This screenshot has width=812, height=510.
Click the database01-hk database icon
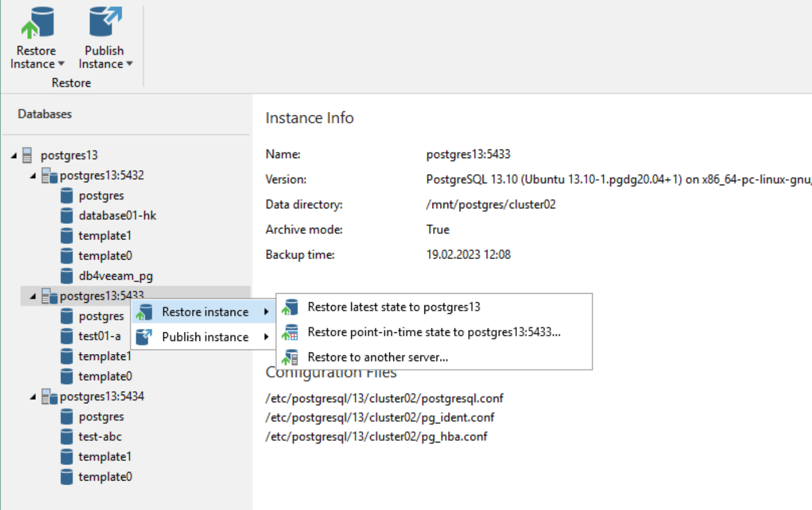click(67, 216)
